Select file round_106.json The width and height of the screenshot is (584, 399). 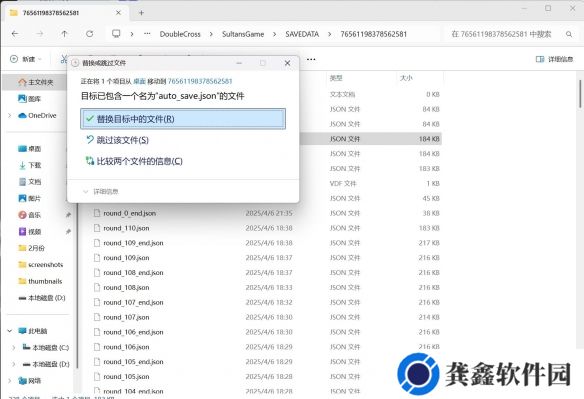126,347
